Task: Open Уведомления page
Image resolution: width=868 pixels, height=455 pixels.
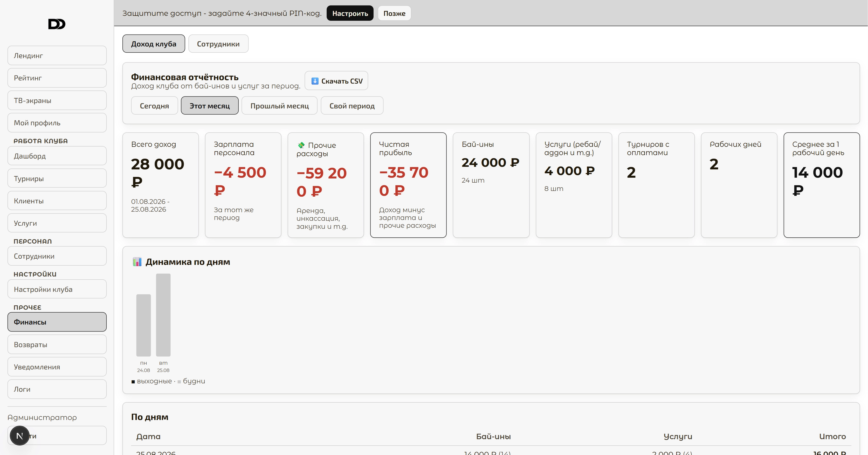Action: [x=57, y=367]
